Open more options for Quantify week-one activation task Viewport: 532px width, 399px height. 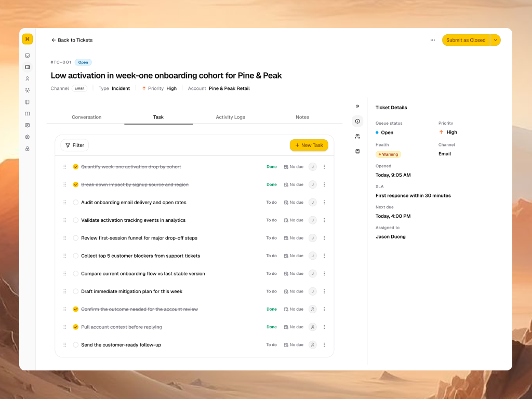pos(324,167)
